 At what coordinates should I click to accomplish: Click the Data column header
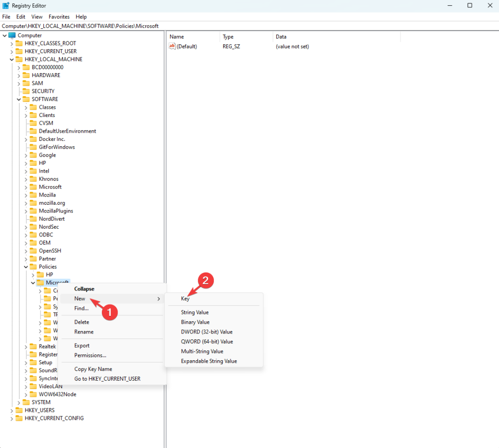pyautogui.click(x=337, y=37)
